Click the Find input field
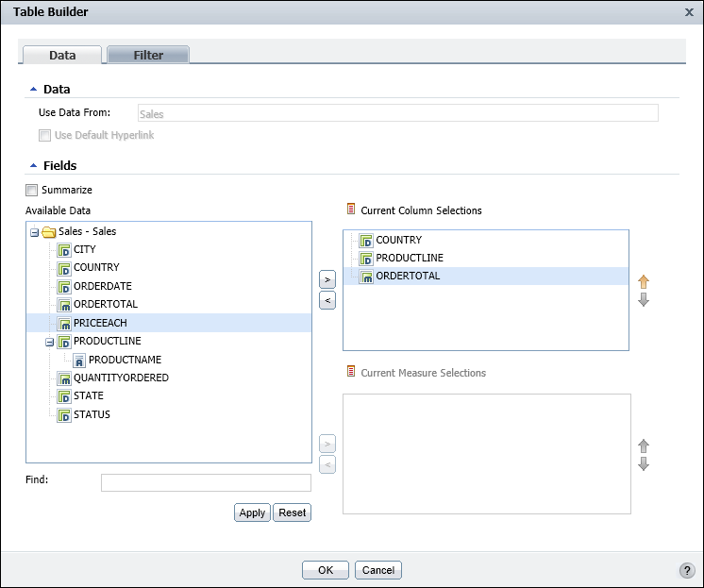The image size is (704, 588). coord(206,482)
